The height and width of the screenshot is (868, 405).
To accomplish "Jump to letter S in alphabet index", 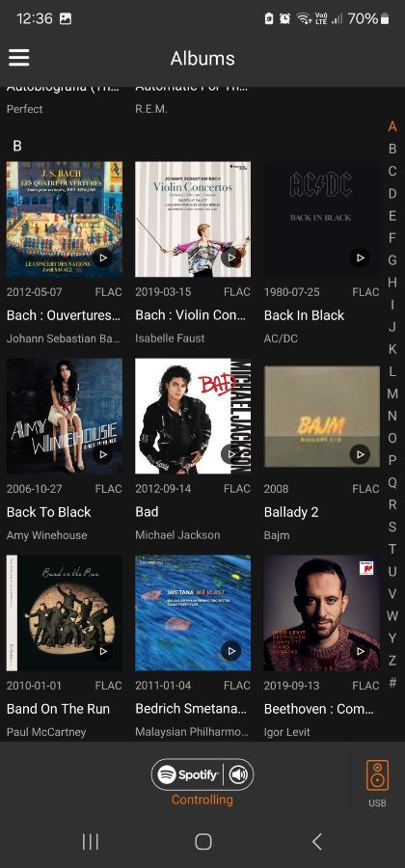I will [392, 527].
